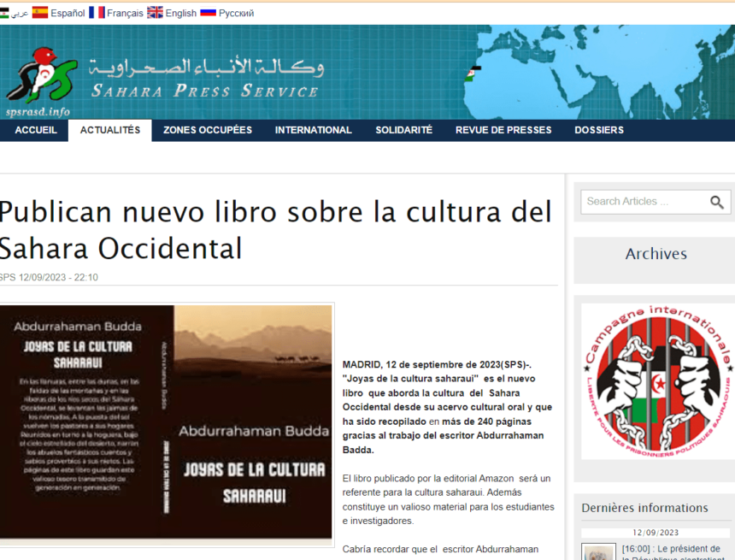This screenshot has height=560, width=735.
Task: Go to the ACCUEIL page
Action: click(35, 130)
